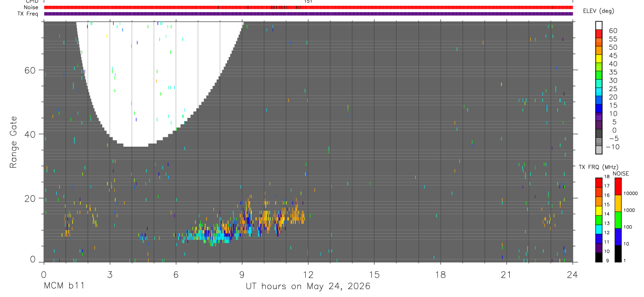Click the 'TX Freq' row label at top left

click(x=27, y=14)
